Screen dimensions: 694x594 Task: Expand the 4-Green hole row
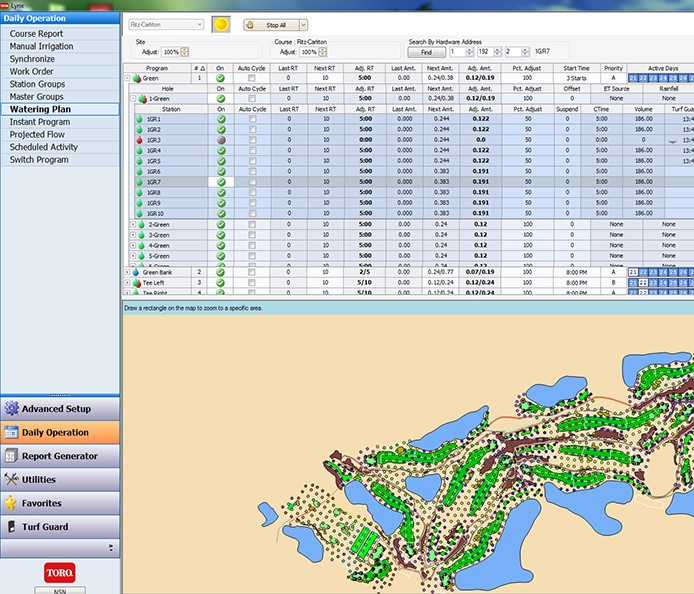[133, 245]
